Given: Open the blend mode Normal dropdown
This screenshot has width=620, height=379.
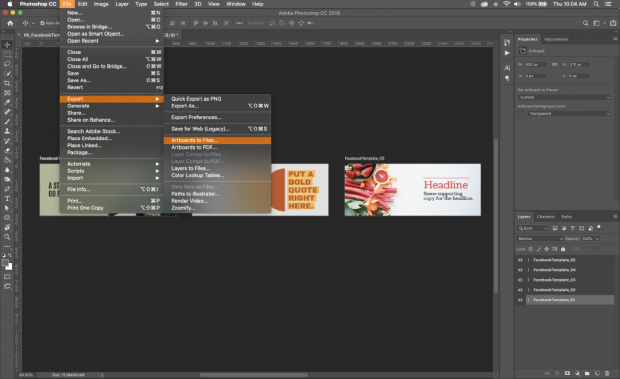Looking at the screenshot, I should coord(540,239).
